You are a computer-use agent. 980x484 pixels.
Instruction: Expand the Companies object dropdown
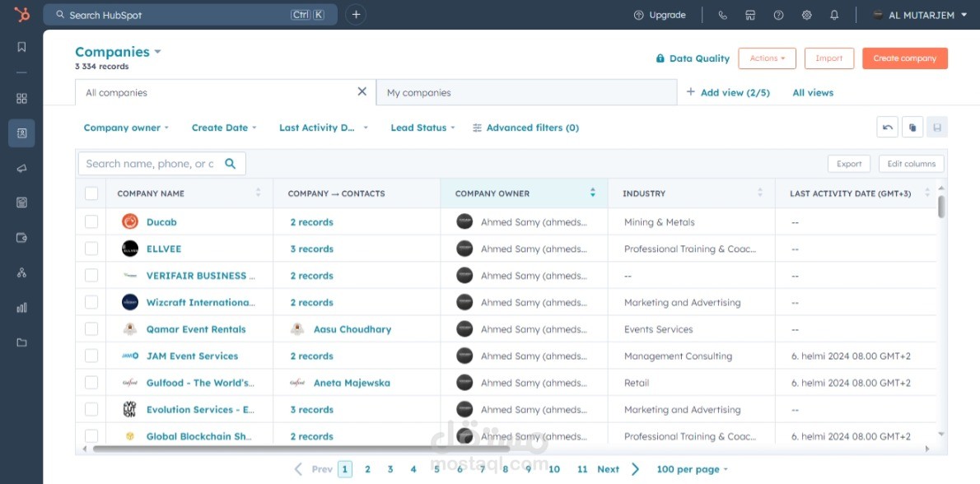coord(118,52)
